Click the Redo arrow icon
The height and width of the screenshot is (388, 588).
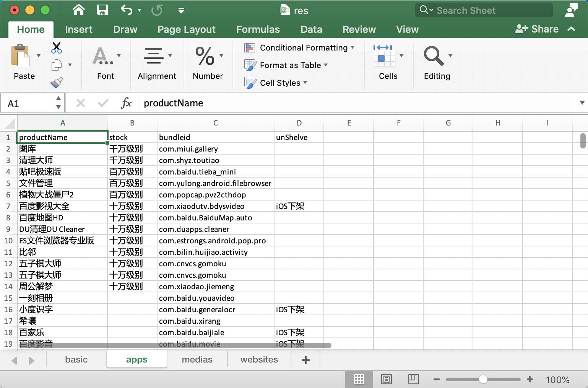[x=157, y=10]
